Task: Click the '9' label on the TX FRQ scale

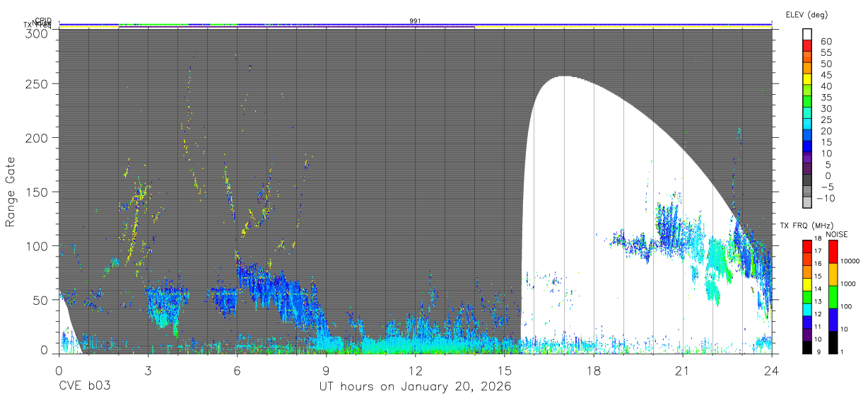Action: tap(819, 352)
